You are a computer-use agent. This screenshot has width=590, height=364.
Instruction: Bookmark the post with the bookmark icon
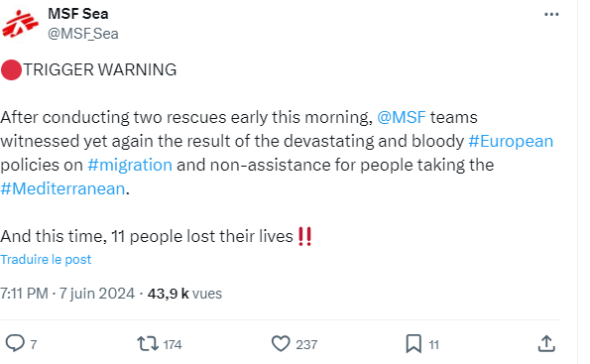[x=413, y=344]
